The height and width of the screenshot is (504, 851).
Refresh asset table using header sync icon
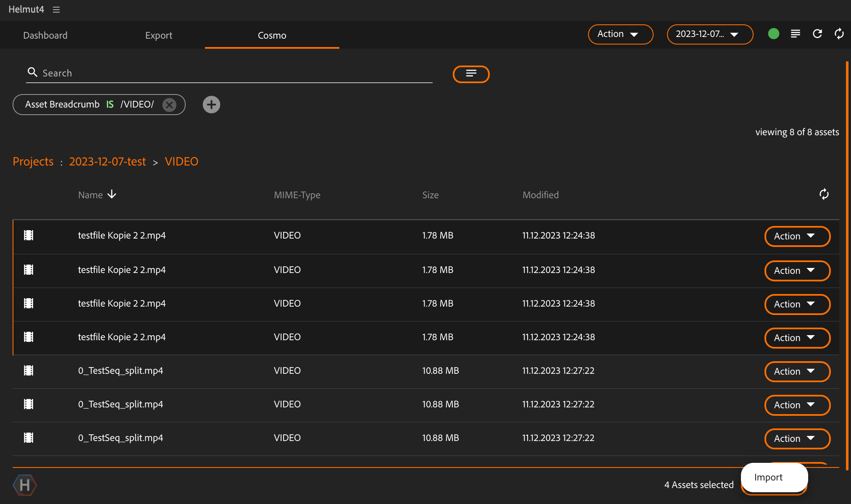824,194
